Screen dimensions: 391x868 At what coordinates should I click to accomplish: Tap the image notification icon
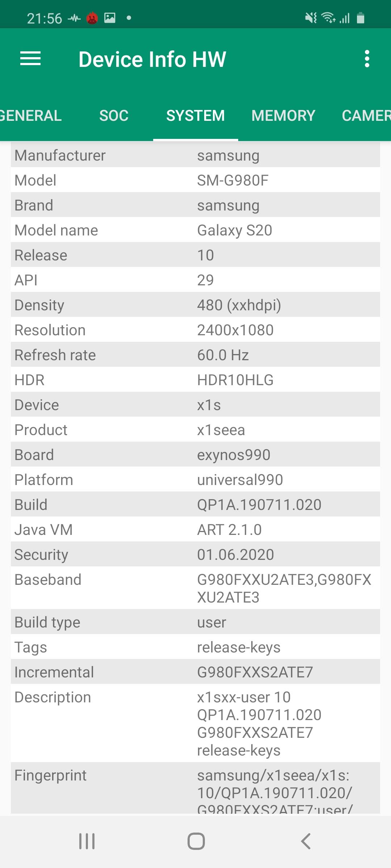(110, 18)
